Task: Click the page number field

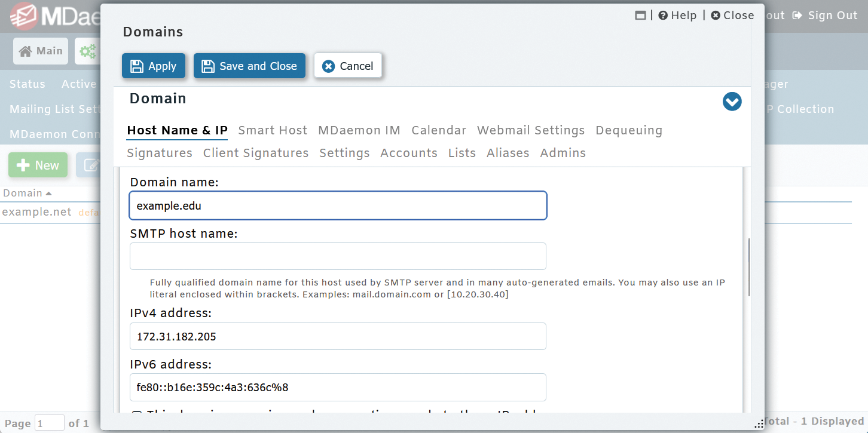Action: (x=50, y=423)
